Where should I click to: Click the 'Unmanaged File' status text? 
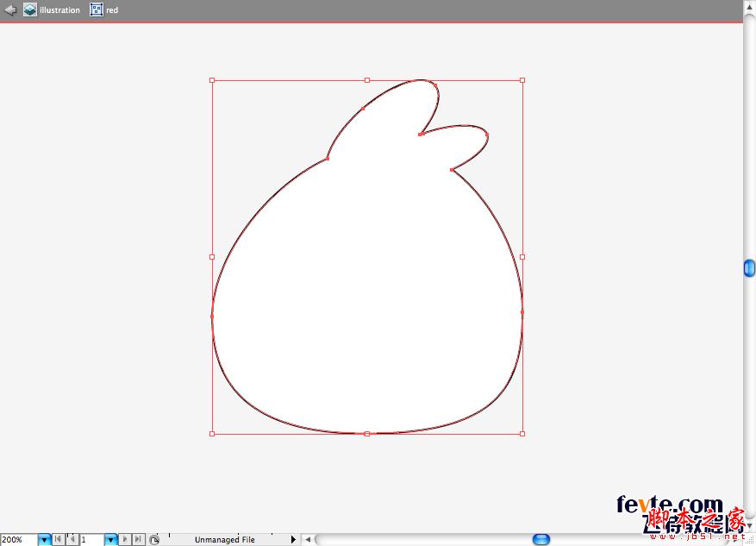[225, 540]
